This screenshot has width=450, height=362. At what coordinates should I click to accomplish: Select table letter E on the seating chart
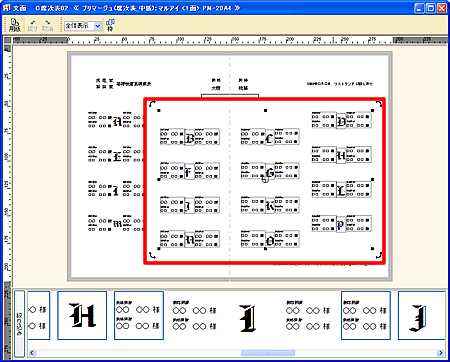[x=117, y=156]
